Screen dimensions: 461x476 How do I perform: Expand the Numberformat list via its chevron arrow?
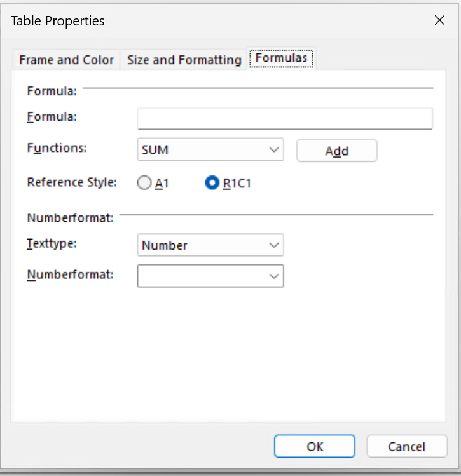coord(275,276)
